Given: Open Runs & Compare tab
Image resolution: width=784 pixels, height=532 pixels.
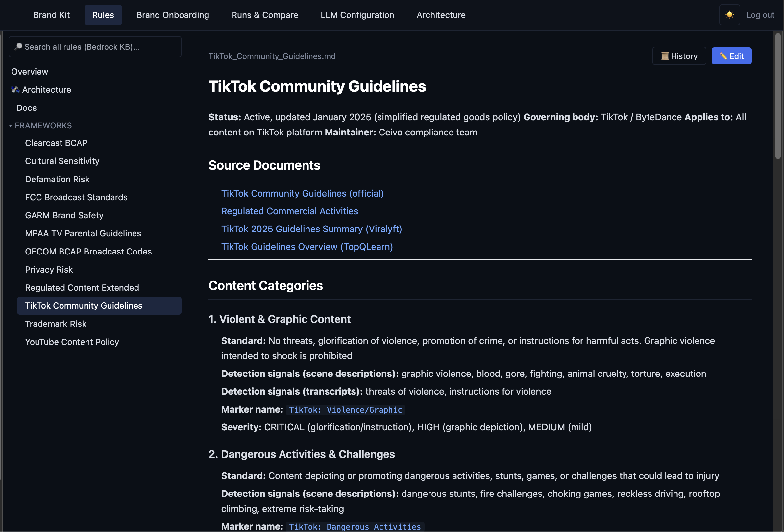Looking at the screenshot, I should (265, 15).
